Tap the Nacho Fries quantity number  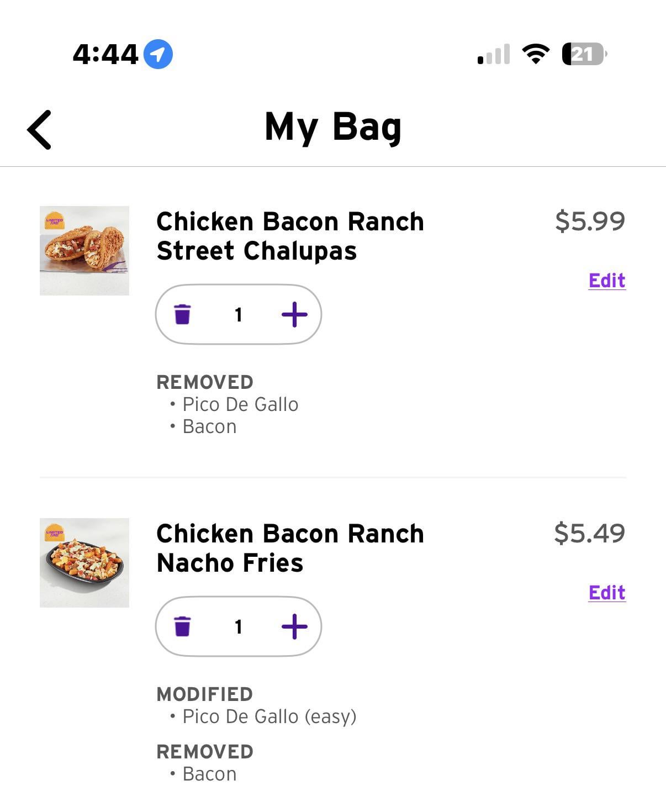(x=239, y=627)
